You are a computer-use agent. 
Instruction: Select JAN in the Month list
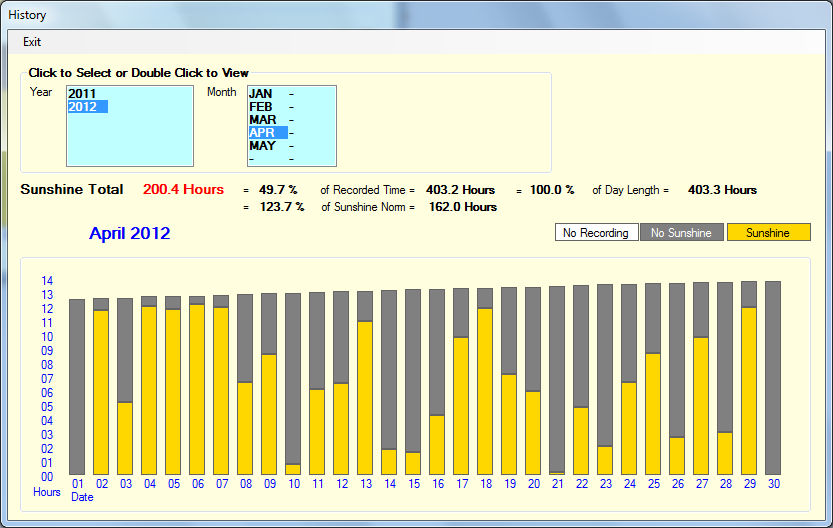coord(261,94)
